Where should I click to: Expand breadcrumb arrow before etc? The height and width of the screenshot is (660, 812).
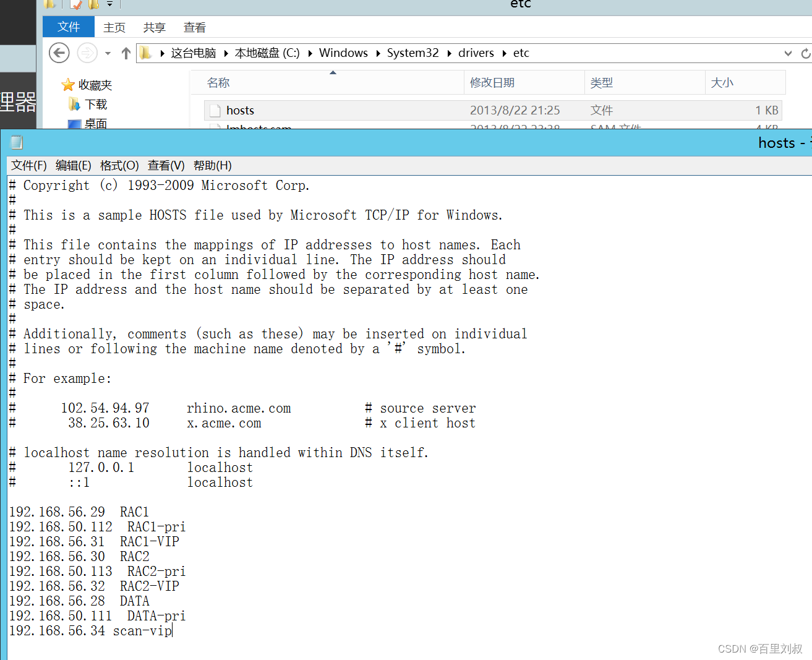[x=505, y=54]
